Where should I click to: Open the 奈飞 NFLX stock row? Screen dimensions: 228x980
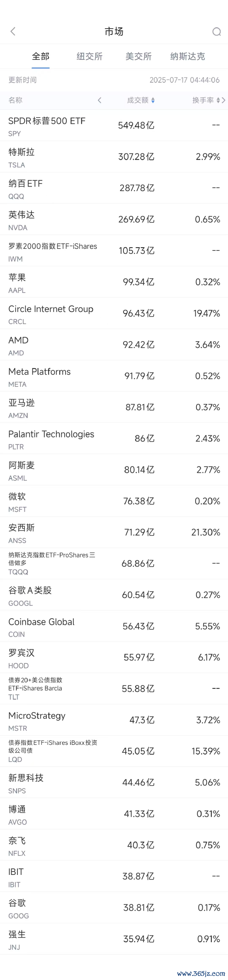(114, 845)
